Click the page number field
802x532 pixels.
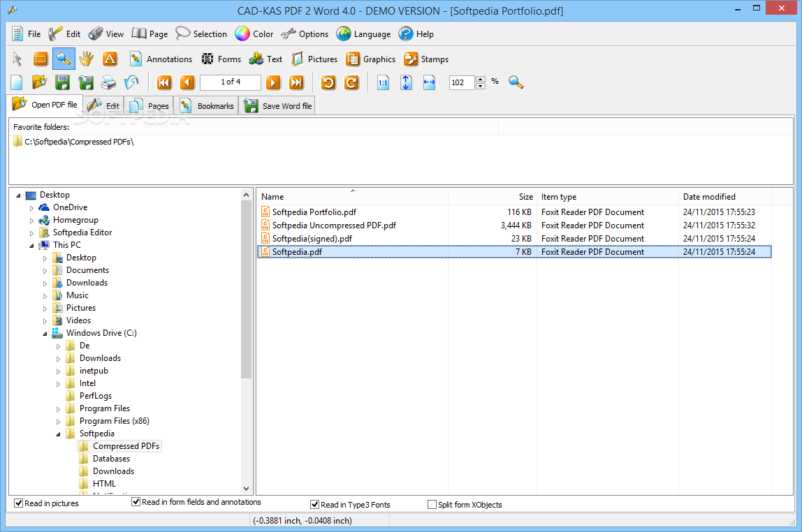230,82
